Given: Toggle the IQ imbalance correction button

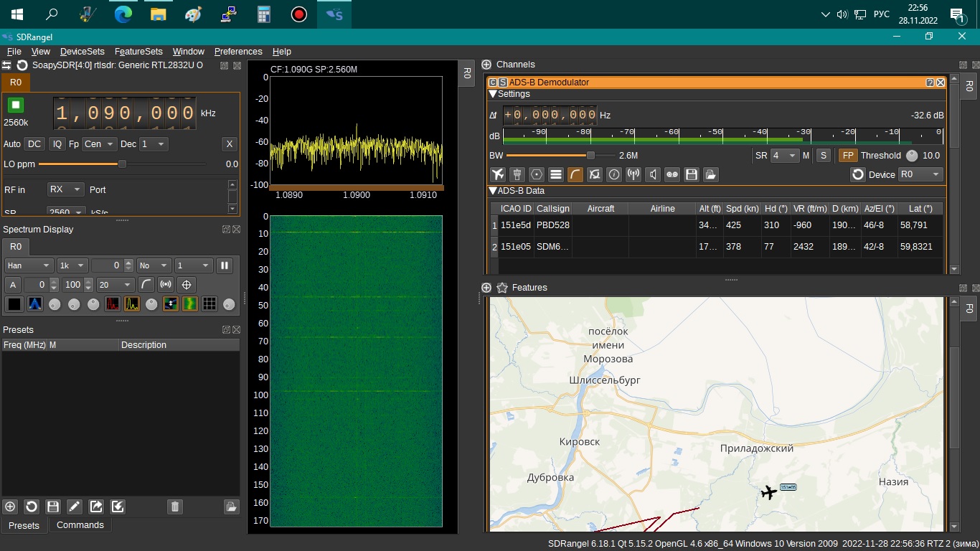Looking at the screenshot, I should pos(57,143).
